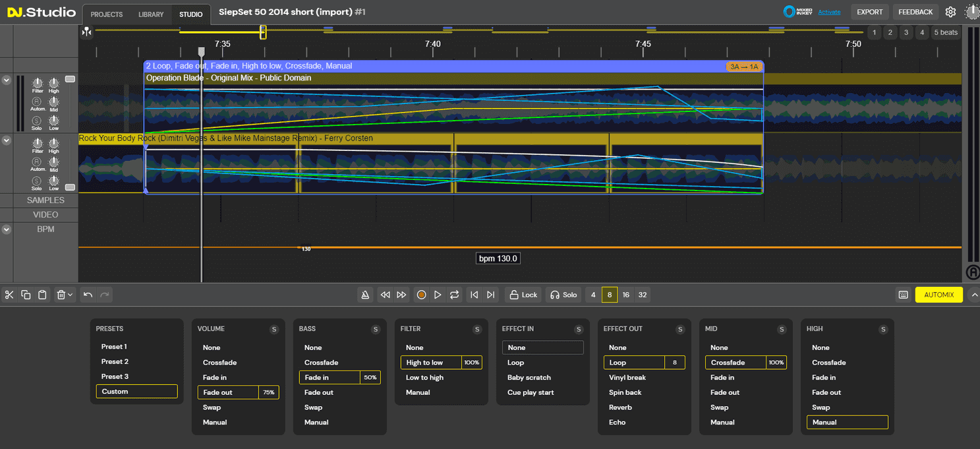Toggle Solo on the first track
The width and height of the screenshot is (980, 449).
[x=38, y=121]
